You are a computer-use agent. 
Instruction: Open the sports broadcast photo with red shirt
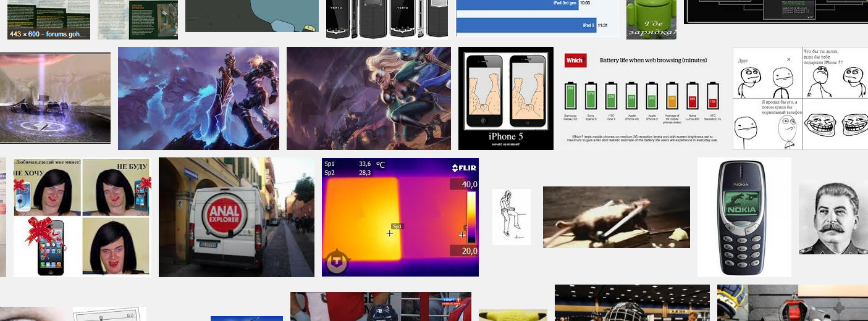tap(381, 307)
